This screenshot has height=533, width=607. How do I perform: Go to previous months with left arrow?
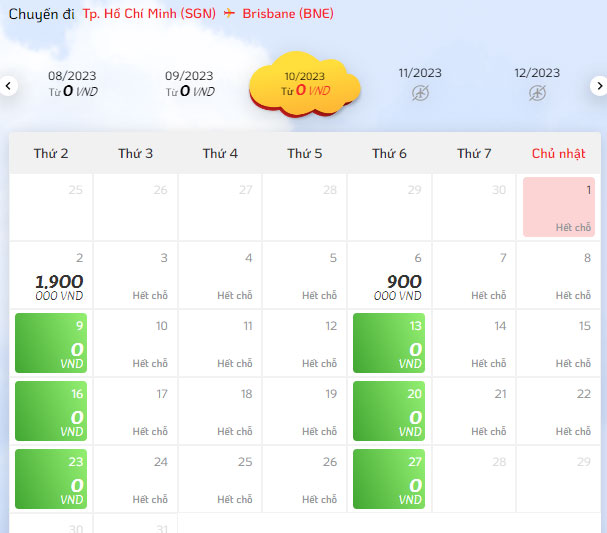click(8, 86)
